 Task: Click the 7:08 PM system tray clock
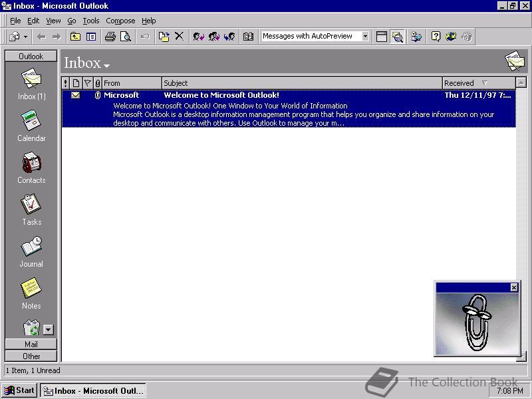(x=510, y=391)
